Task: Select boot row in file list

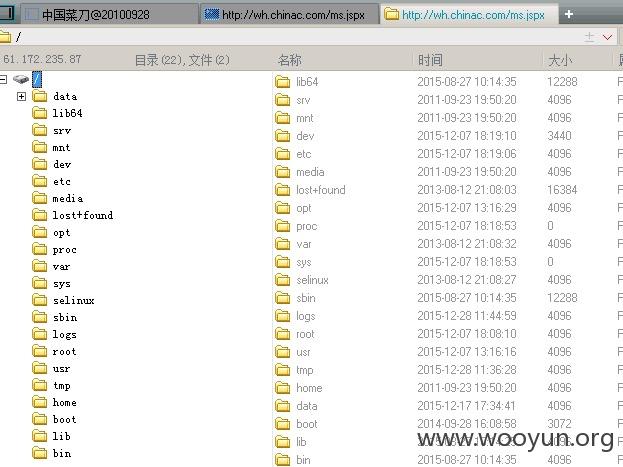Action: [x=447, y=424]
